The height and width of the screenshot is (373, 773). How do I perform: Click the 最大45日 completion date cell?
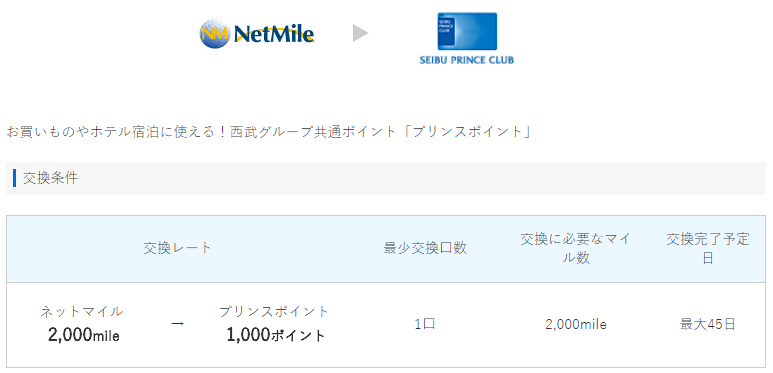[x=708, y=324]
